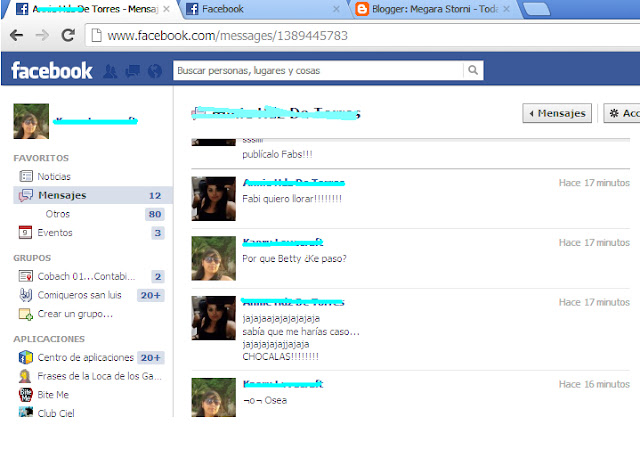Click the Comiqueros san luis group icon

click(26, 295)
